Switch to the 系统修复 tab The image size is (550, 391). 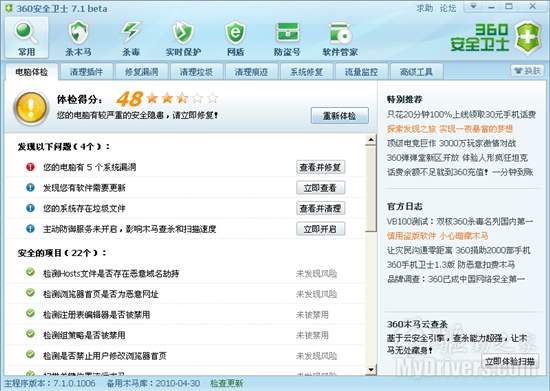click(306, 72)
